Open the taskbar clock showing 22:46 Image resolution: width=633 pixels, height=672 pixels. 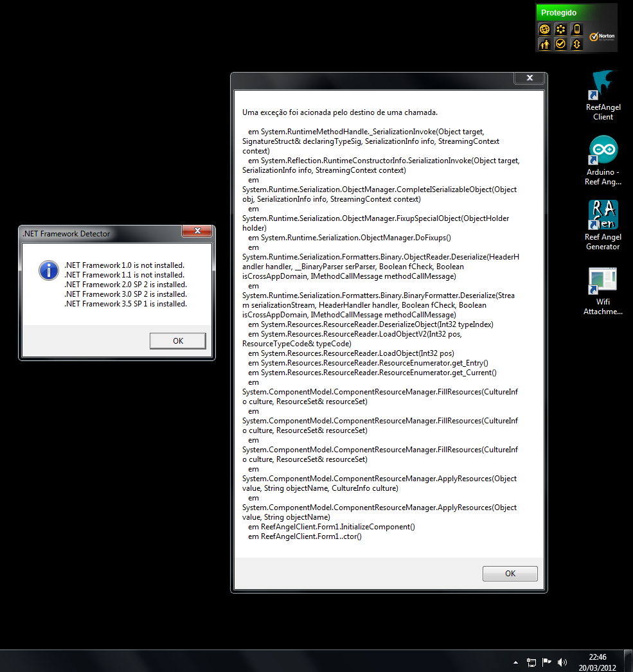tap(598, 657)
